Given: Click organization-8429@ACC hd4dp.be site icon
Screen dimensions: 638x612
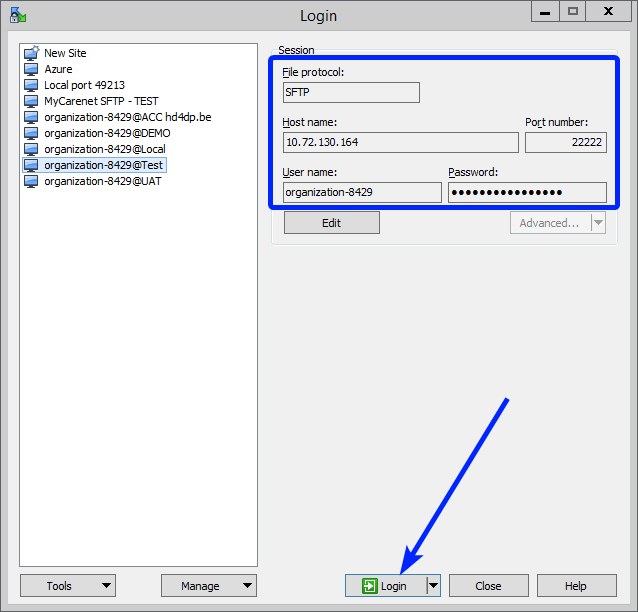Looking at the screenshot, I should tap(31, 117).
